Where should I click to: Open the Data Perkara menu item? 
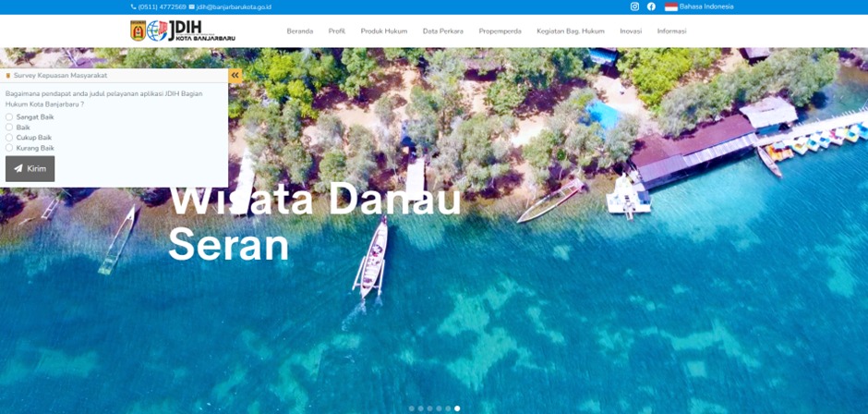[442, 31]
